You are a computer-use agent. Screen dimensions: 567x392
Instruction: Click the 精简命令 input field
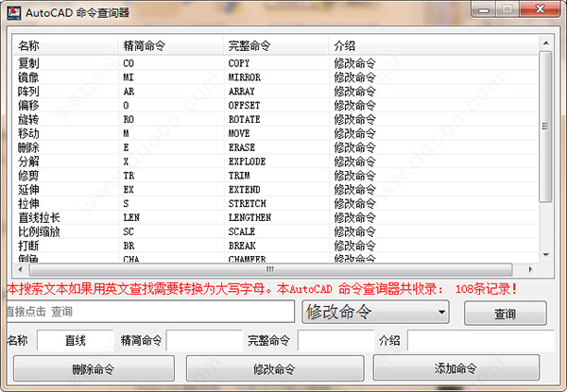coord(204,340)
